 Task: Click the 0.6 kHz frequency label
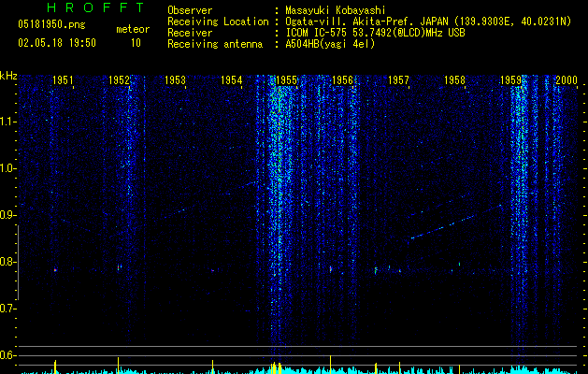pos(7,355)
